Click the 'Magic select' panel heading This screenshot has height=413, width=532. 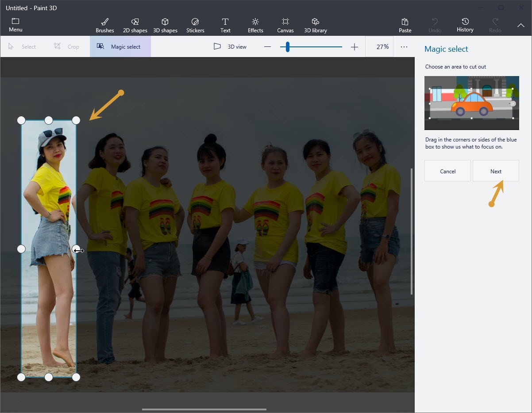point(446,49)
